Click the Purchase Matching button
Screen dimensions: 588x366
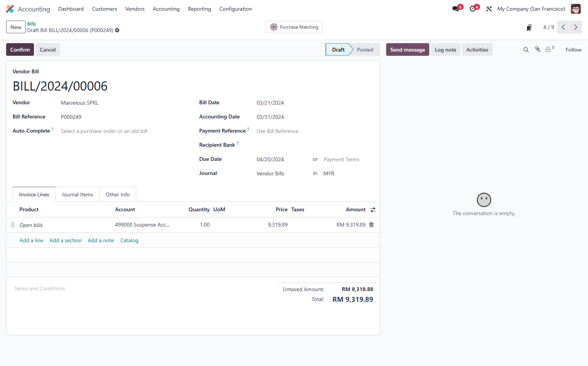[294, 27]
